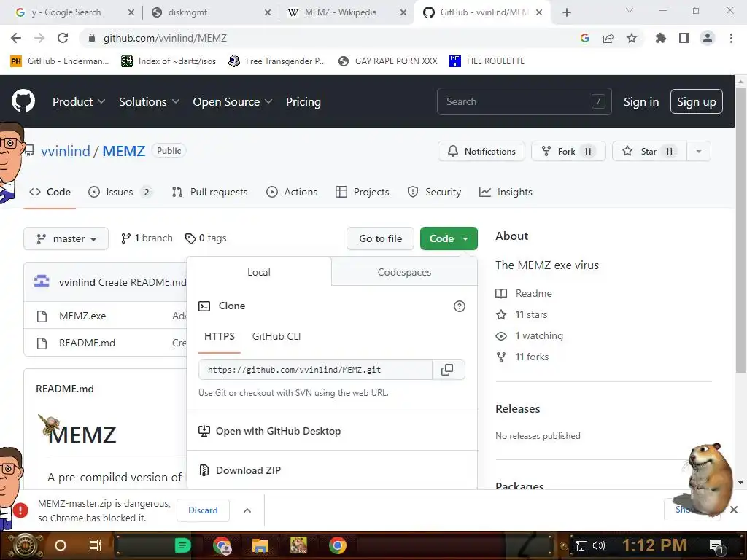Bookmark this page with star icon

point(632,38)
